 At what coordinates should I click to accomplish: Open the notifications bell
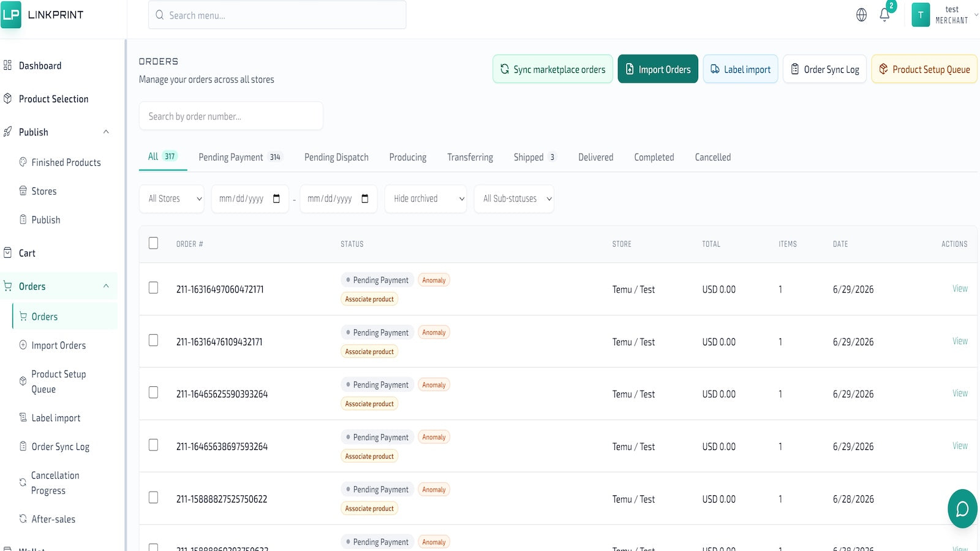pos(884,15)
